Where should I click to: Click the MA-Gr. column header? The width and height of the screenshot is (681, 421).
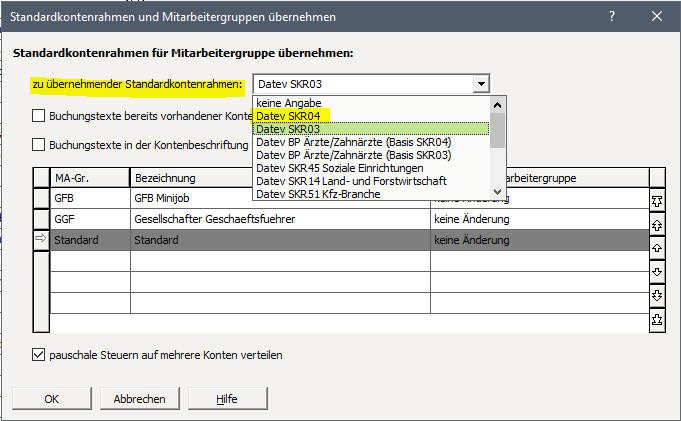point(90,178)
